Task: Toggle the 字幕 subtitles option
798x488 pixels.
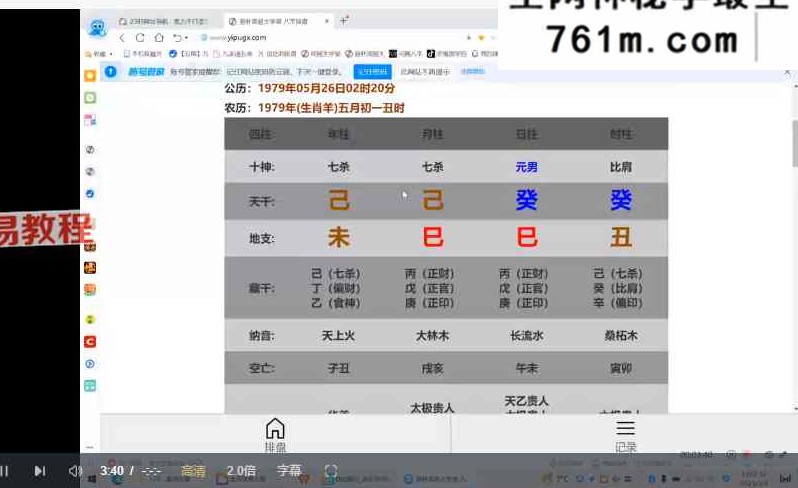Action: (x=289, y=471)
